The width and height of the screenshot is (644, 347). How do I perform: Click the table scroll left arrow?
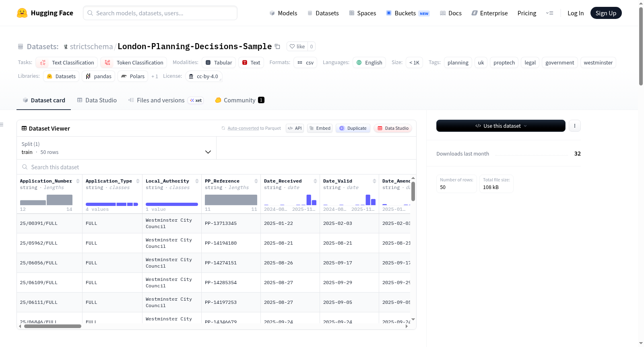click(x=20, y=326)
